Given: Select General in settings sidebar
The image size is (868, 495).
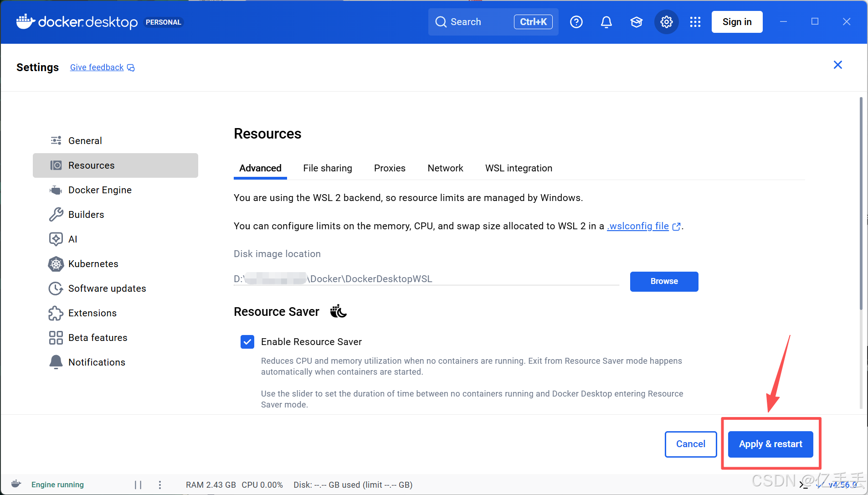Looking at the screenshot, I should [115, 141].
